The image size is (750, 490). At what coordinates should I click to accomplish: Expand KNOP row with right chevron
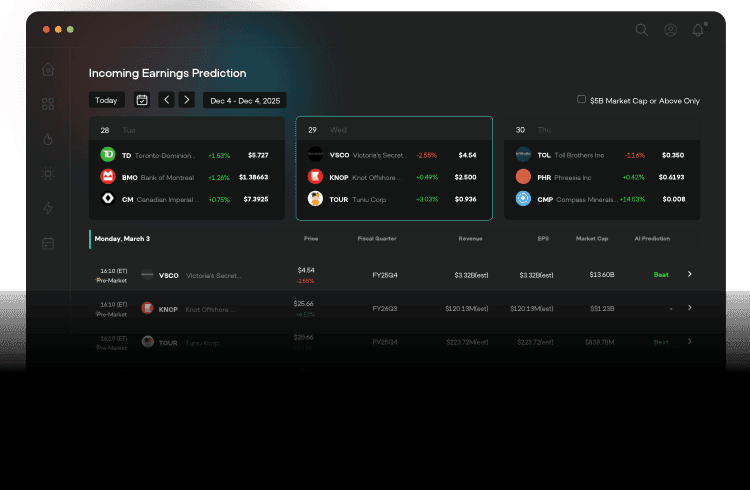tap(689, 308)
